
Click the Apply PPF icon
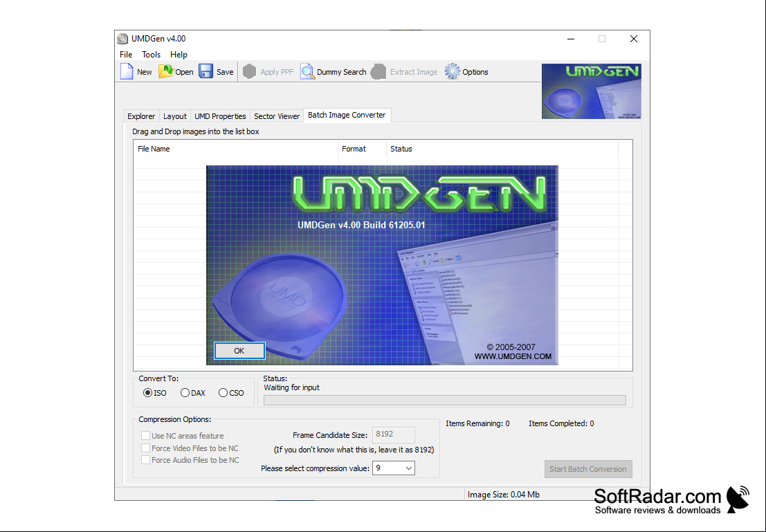[x=250, y=71]
